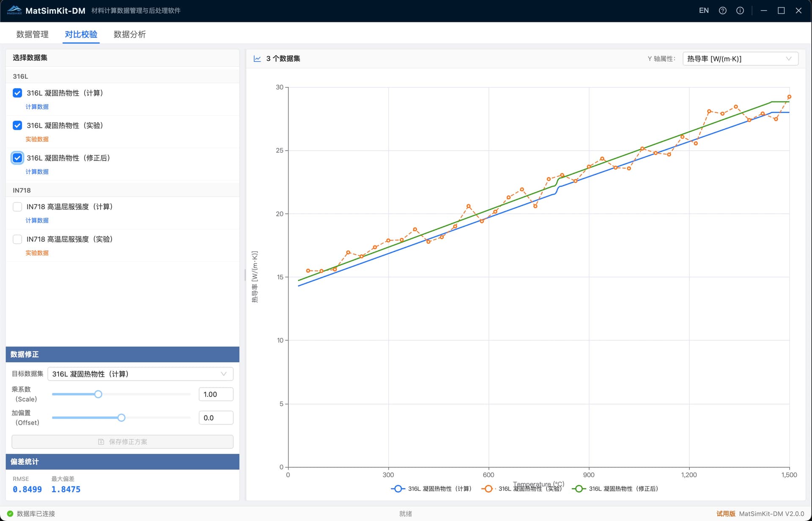Toggle orange 实验 series legend marker
This screenshot has width=812, height=521.
pos(488,488)
